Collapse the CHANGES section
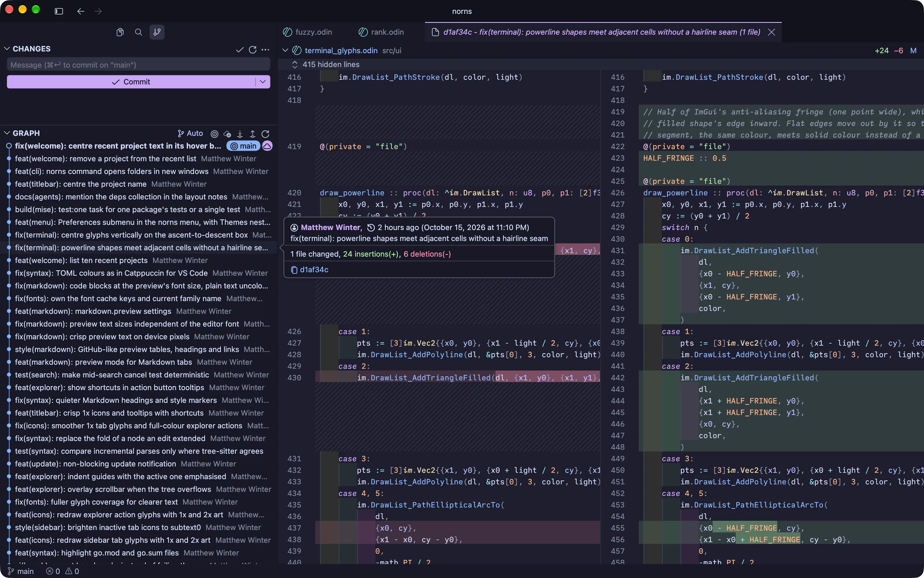The width and height of the screenshot is (924, 578). pos(7,49)
